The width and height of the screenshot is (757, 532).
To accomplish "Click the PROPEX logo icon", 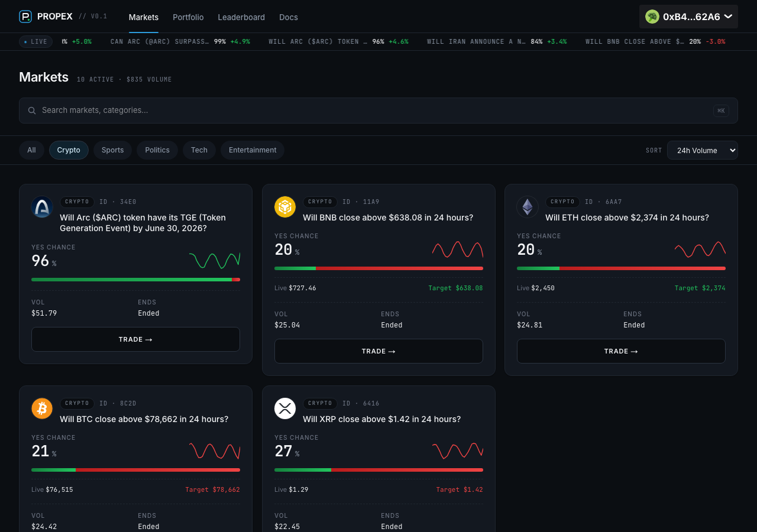I will point(25,17).
